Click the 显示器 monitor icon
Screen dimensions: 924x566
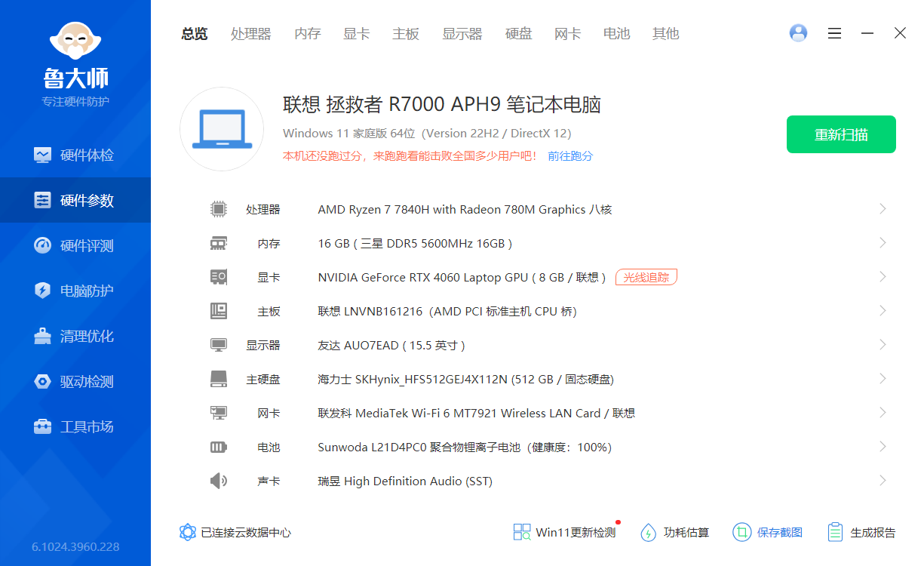click(219, 345)
